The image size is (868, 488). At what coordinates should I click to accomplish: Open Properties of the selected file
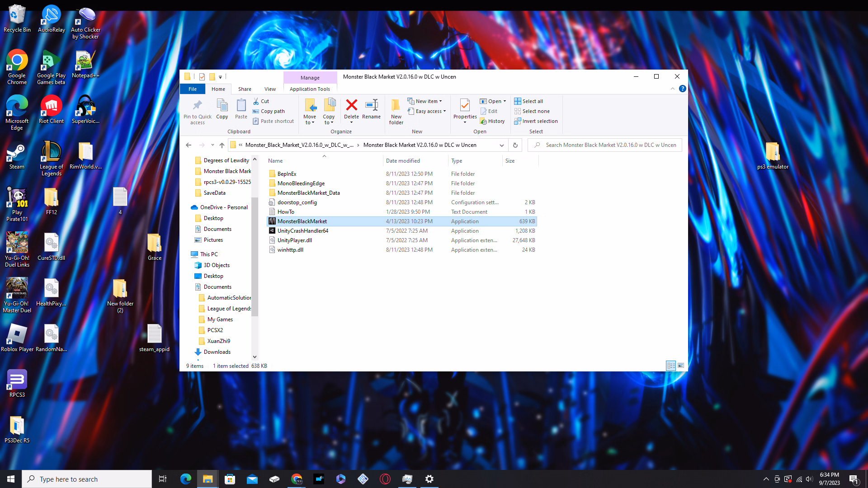pyautogui.click(x=465, y=109)
